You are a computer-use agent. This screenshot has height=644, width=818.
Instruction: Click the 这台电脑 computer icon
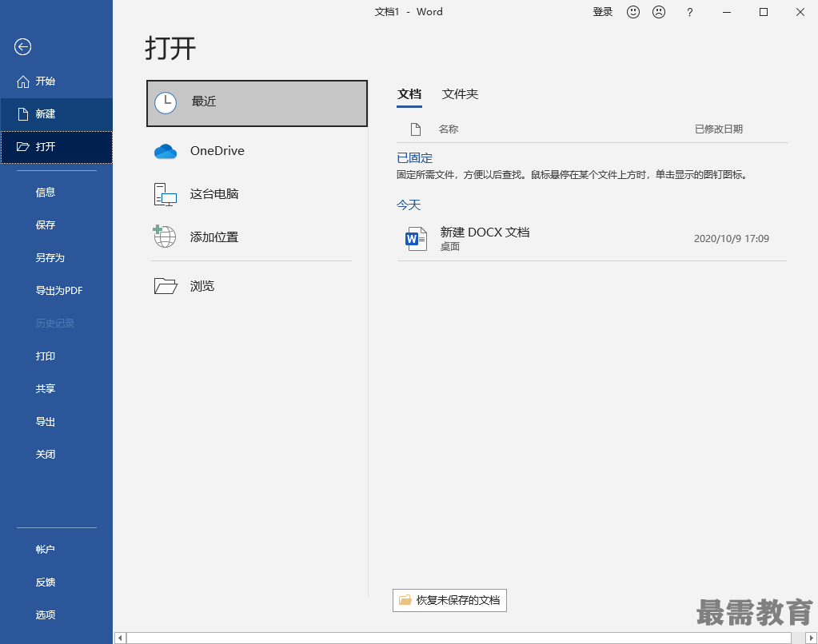(x=166, y=194)
